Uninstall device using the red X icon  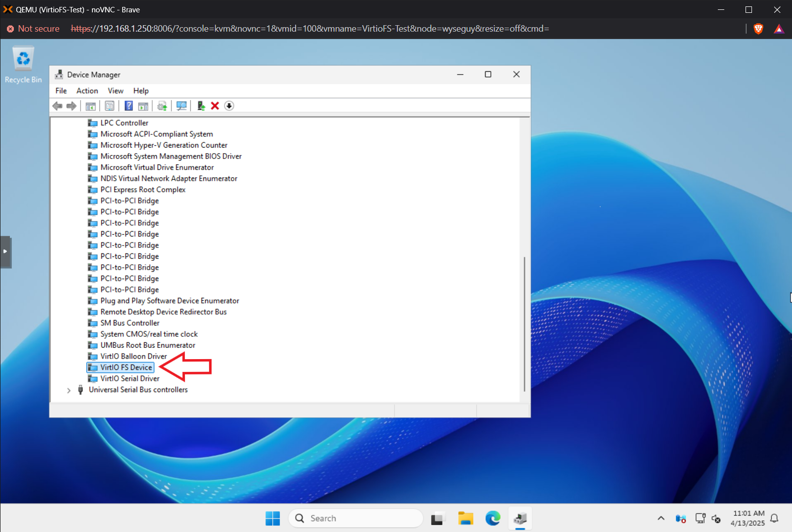[215, 106]
